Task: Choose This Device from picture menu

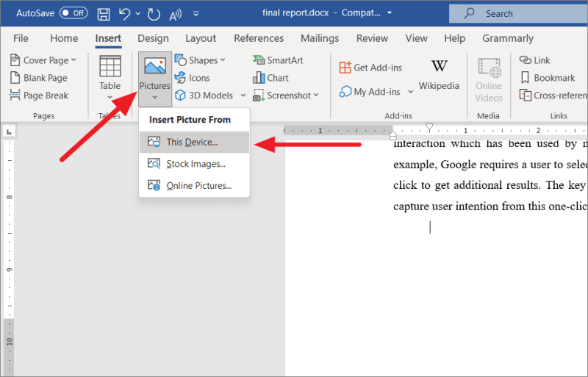Action: coord(192,143)
